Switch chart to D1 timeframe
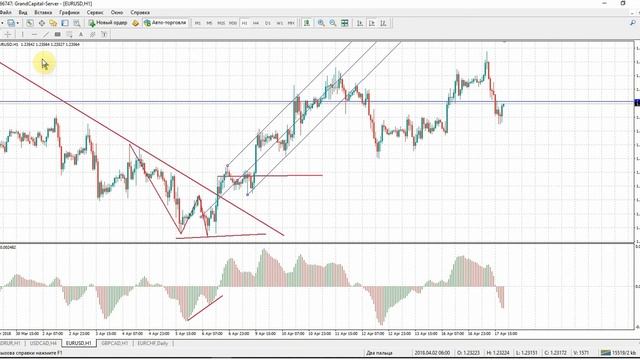 [268, 23]
